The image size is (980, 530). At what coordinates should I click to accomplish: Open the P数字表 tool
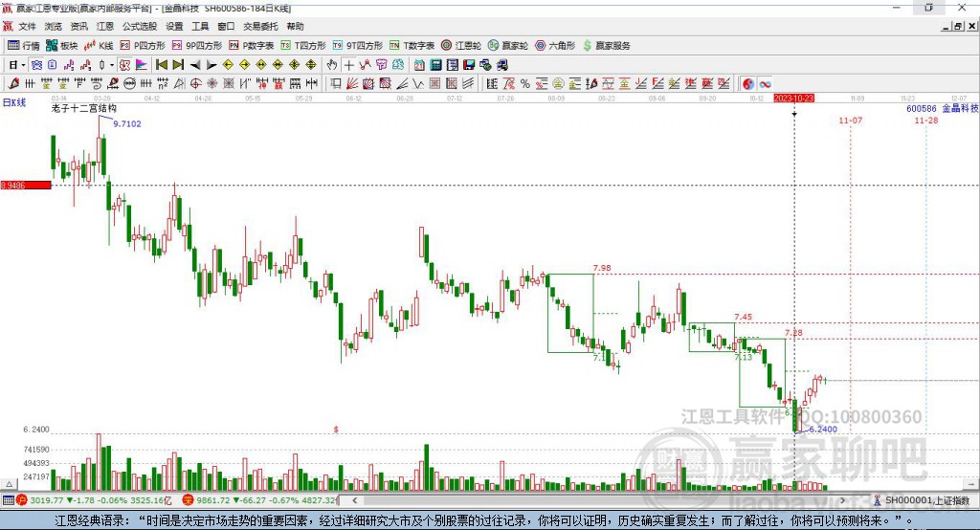(252, 46)
